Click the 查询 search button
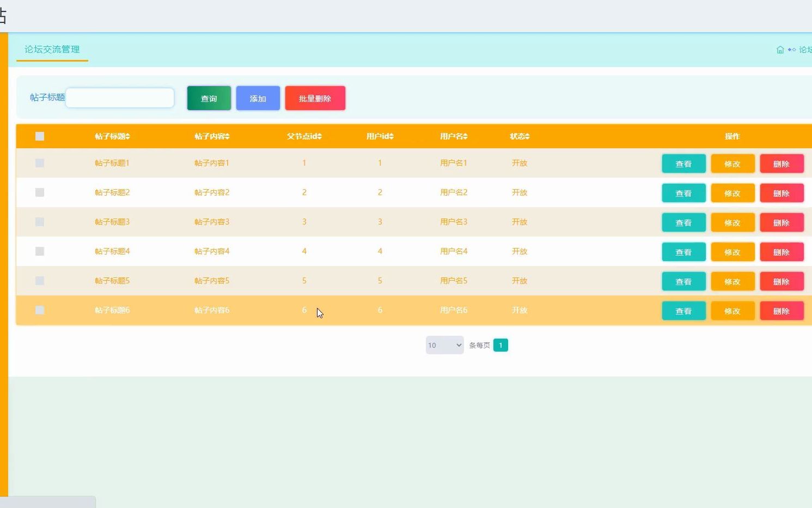Screen dimensions: 812x508 click(209, 98)
